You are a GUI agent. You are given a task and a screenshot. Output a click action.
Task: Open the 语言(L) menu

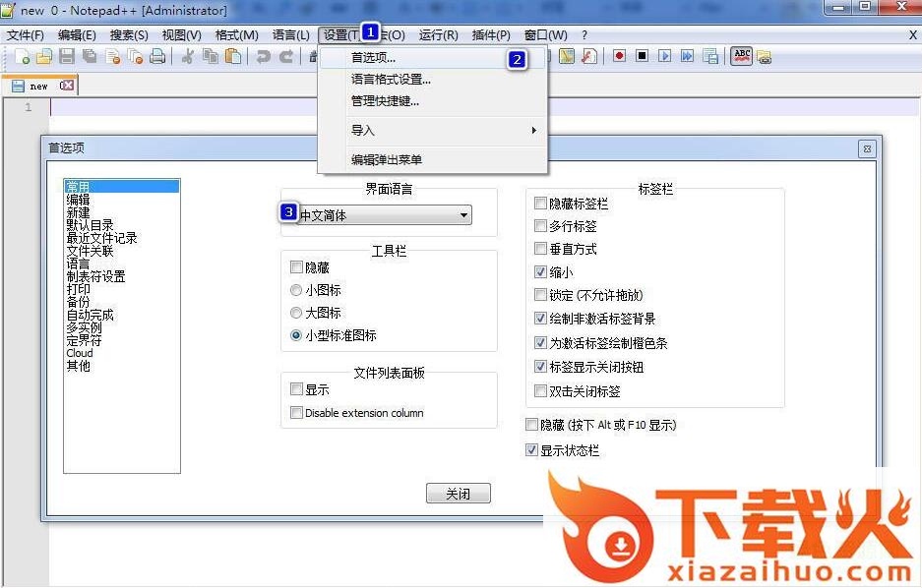pos(291,35)
